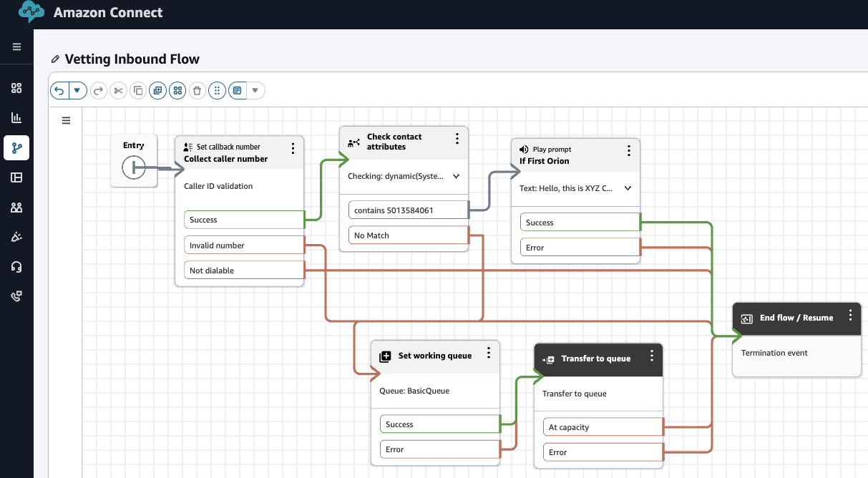This screenshot has height=478, width=868.
Task: Click the Caller ID validation text
Action: tap(218, 186)
